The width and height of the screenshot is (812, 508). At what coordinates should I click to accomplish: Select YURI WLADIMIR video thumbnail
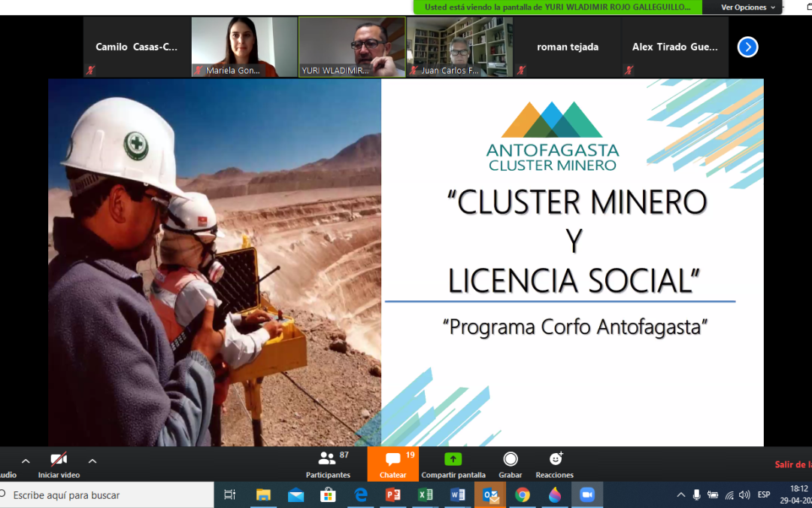(x=352, y=47)
